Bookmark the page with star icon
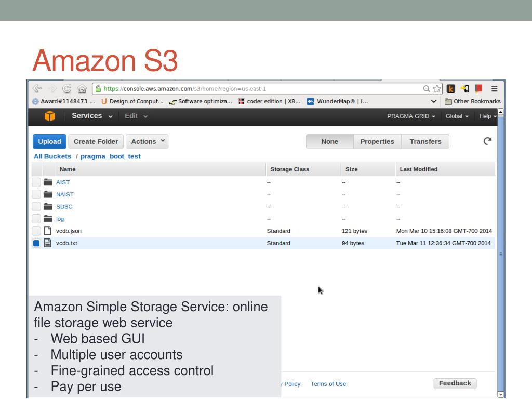The height and width of the screenshot is (399, 532). pos(437,88)
